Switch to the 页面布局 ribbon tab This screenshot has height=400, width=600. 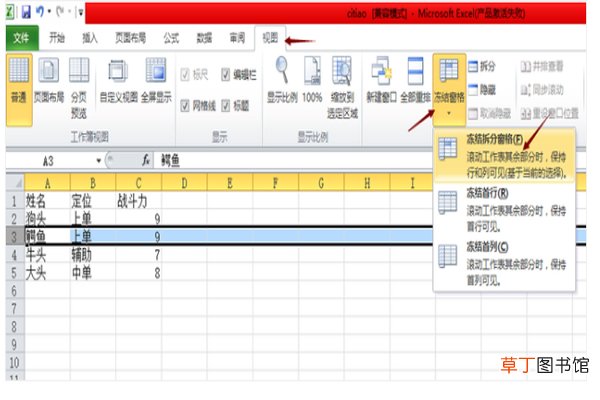click(130, 38)
